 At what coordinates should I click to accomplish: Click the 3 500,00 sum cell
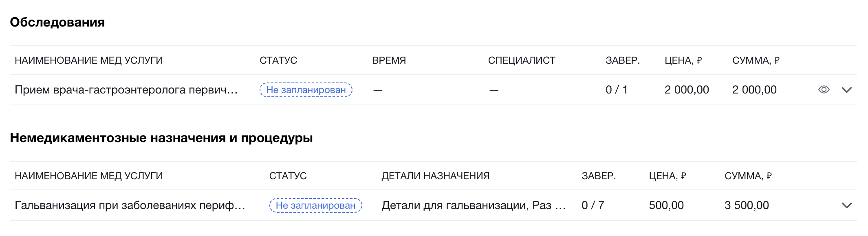(x=747, y=205)
